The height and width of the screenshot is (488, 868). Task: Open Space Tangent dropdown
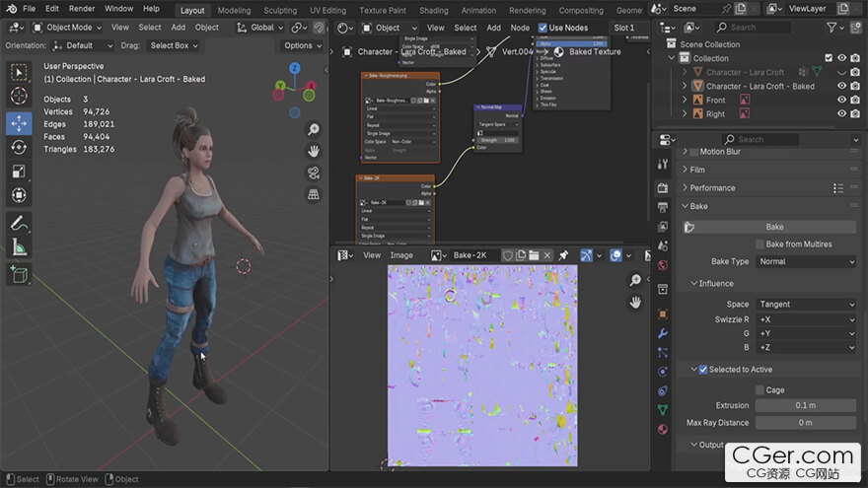click(806, 305)
